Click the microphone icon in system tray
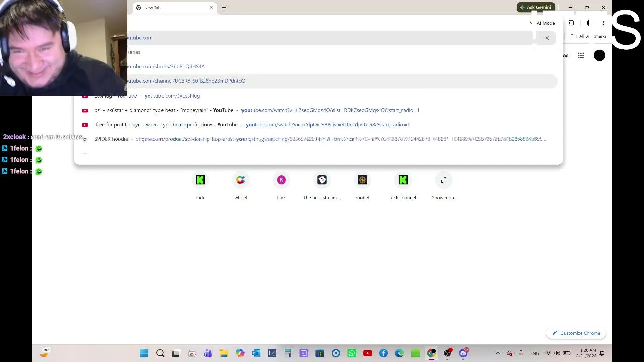Viewport: 644px width, 362px height. (521, 353)
